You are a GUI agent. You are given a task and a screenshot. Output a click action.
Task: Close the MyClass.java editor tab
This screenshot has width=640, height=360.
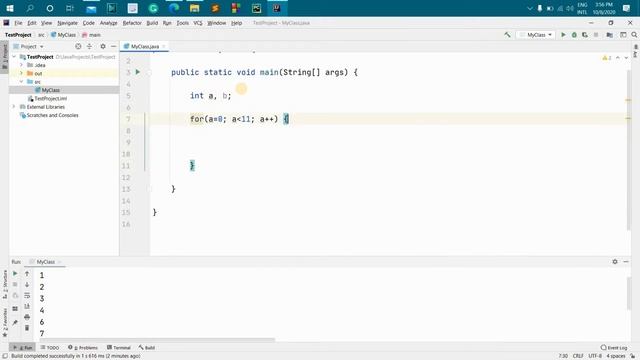point(164,47)
